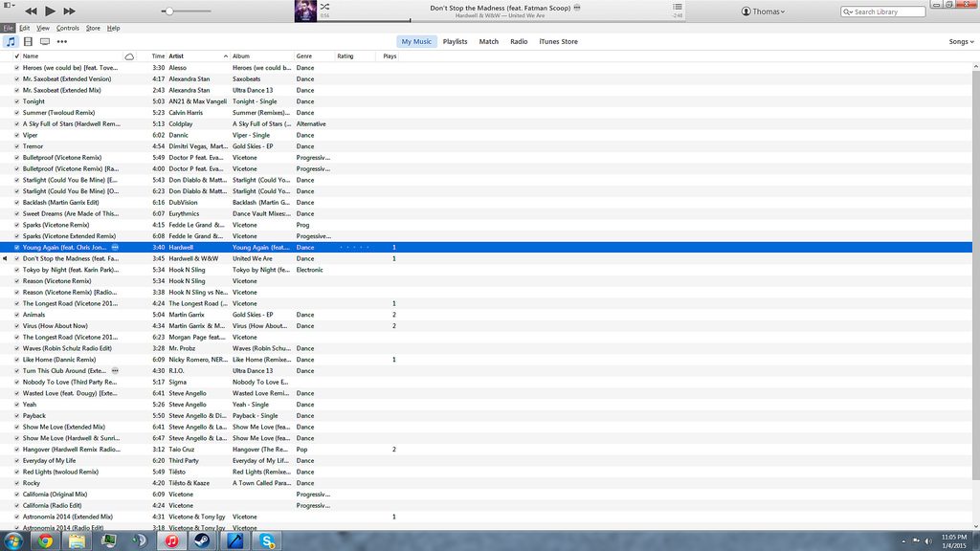980x551 pixels.
Task: Open the Thomas account dropdown
Action: pyautogui.click(x=763, y=11)
